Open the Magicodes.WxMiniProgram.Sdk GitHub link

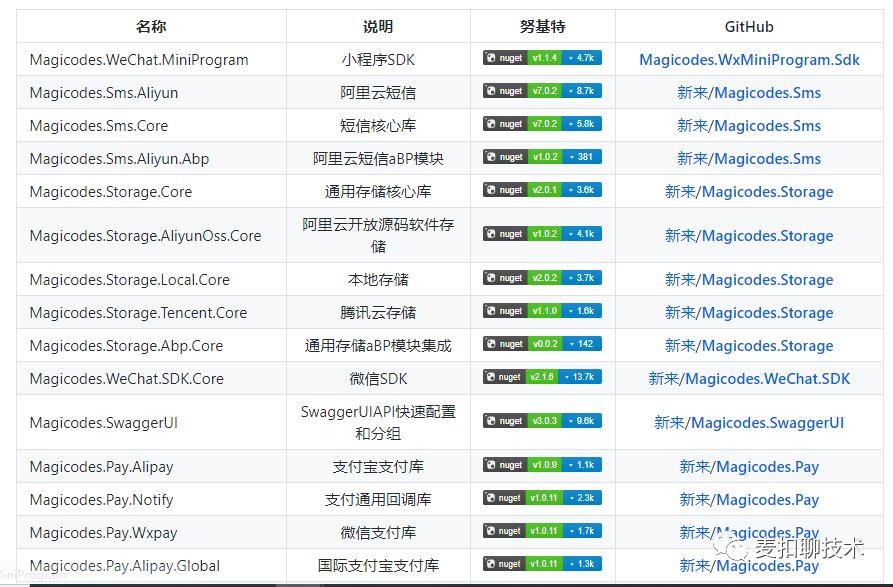pyautogui.click(x=749, y=60)
